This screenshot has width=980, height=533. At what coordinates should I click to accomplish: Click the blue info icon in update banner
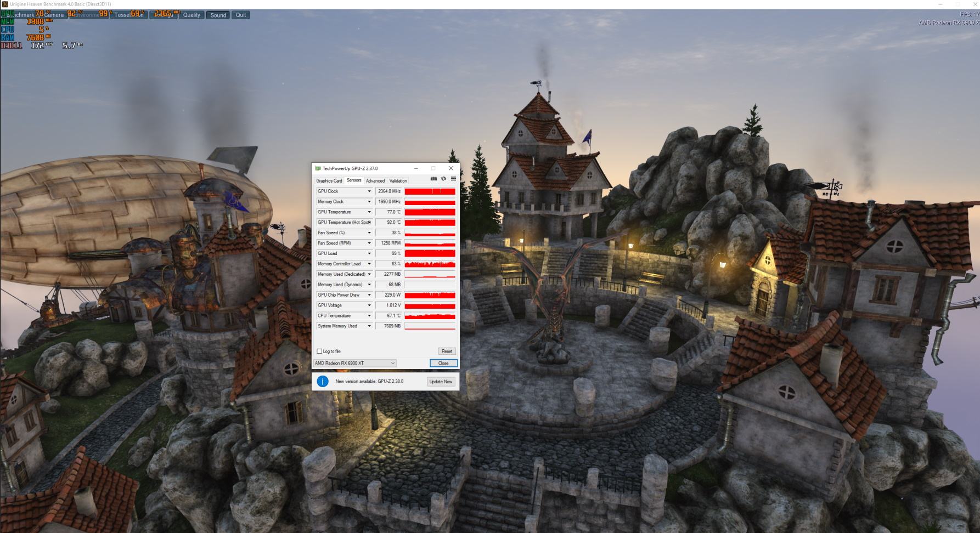[323, 381]
